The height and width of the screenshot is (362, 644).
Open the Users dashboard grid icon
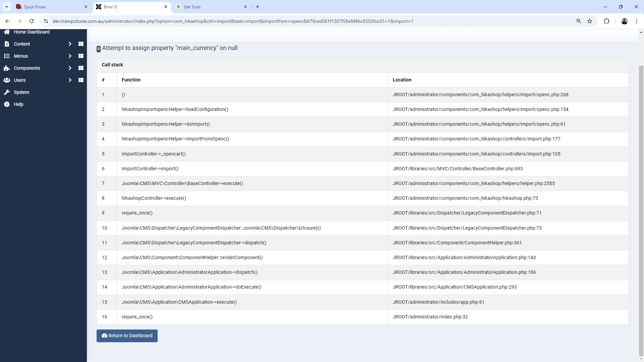[x=81, y=80]
